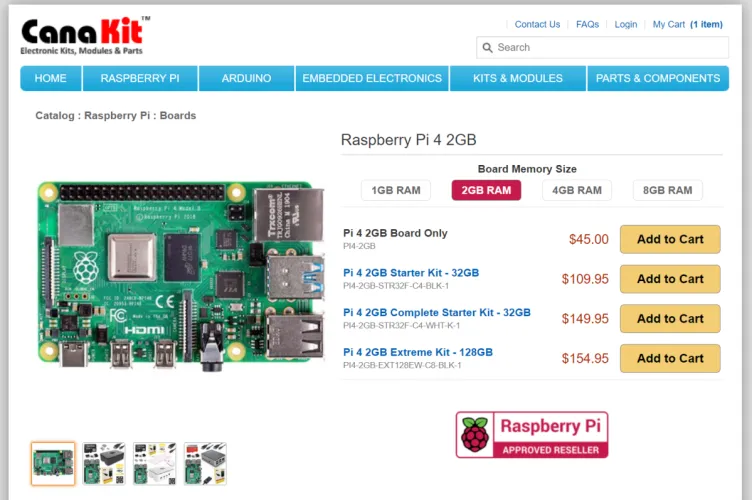Click the search magnifier icon
Screen dimensions: 752x500
487,47
